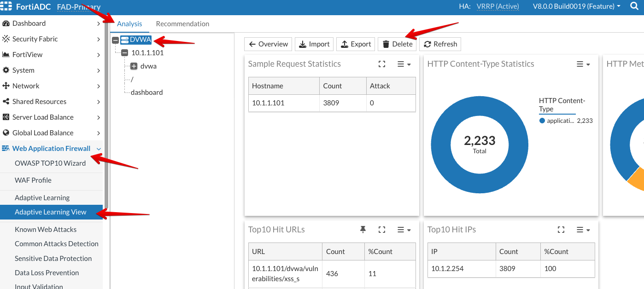Select the dashboard tree entry

146,92
